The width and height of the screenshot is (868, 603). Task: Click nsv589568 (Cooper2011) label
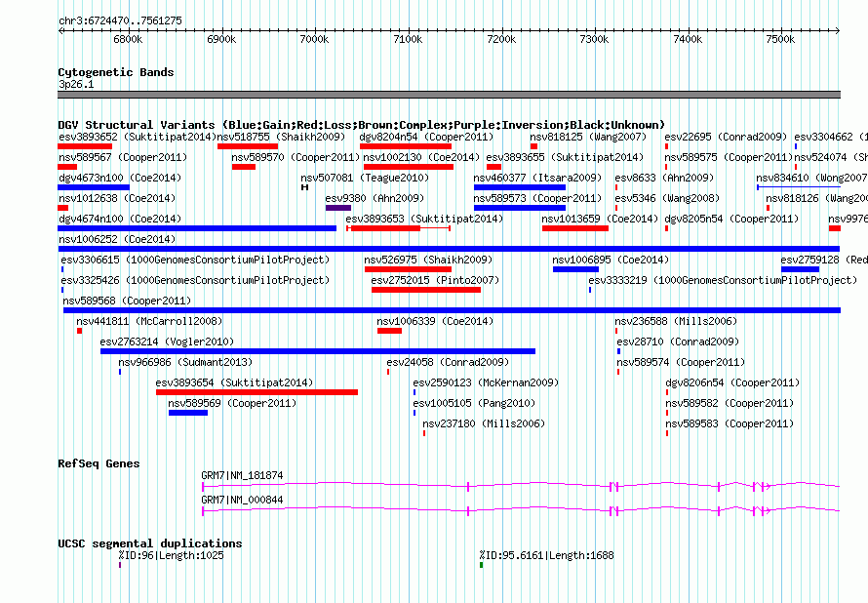click(x=127, y=301)
